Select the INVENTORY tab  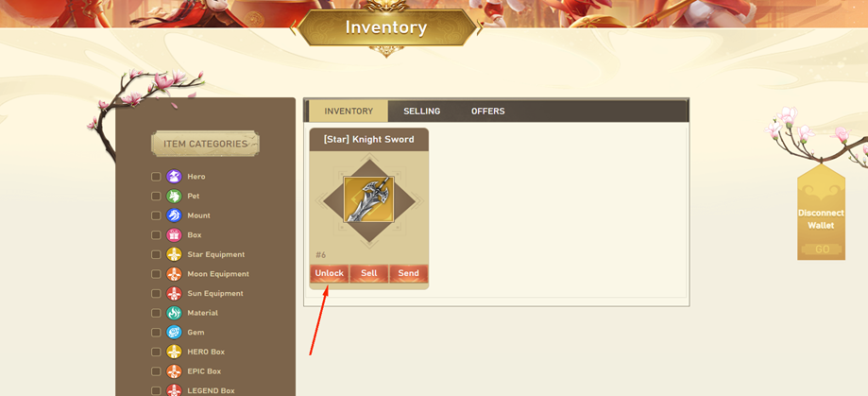349,112
